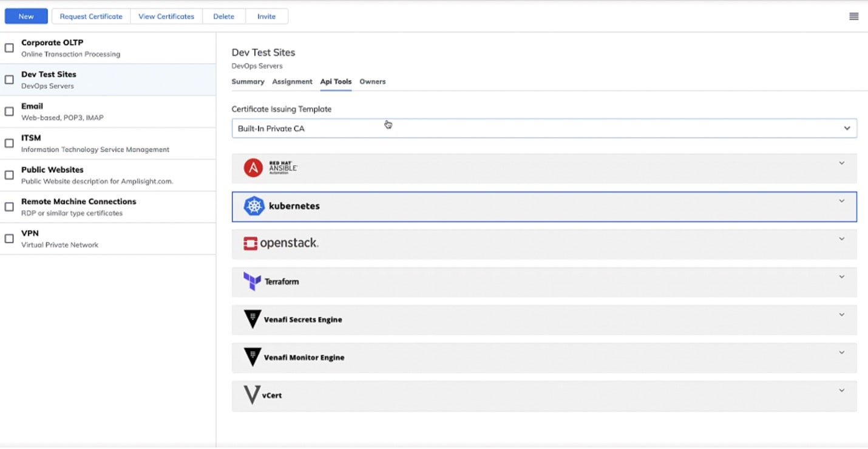Expand the kubernetes section chevron
Viewport: 868px width, 449px height.
click(841, 201)
